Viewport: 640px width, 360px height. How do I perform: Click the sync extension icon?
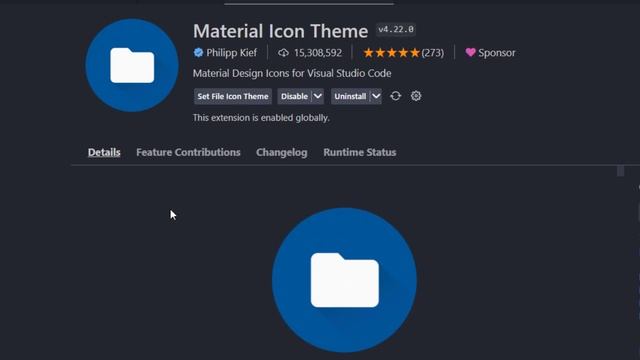(x=396, y=96)
